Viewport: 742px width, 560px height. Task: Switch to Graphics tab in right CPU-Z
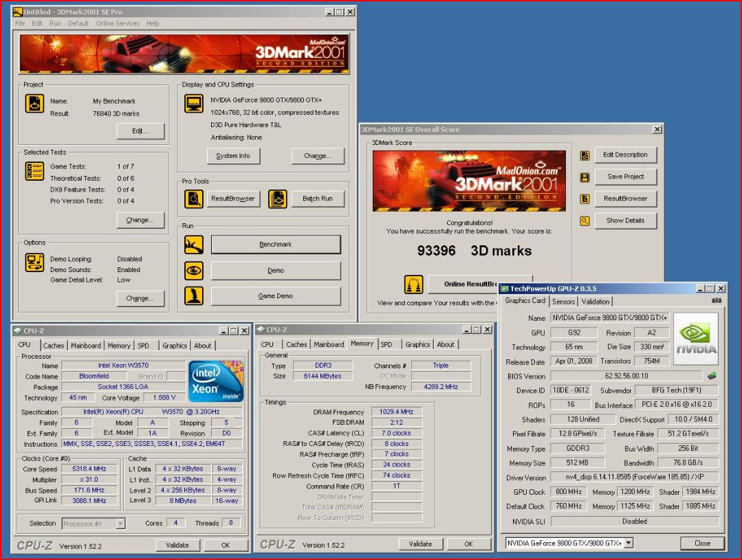pyautogui.click(x=417, y=344)
